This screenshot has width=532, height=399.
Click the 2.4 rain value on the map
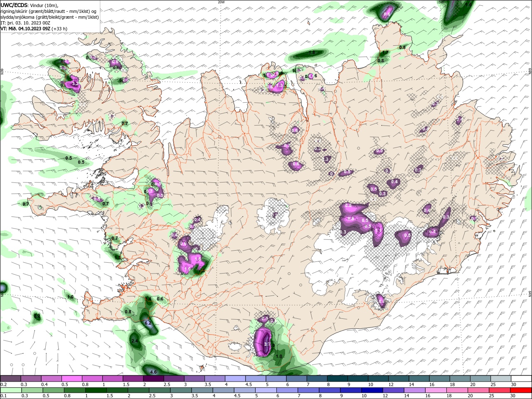(x=135, y=341)
